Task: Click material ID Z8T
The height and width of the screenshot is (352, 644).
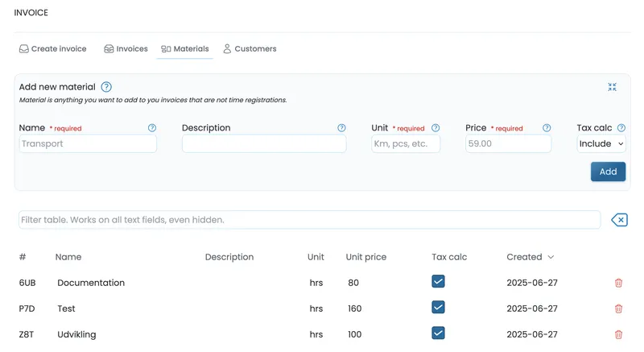Action: pyautogui.click(x=27, y=334)
